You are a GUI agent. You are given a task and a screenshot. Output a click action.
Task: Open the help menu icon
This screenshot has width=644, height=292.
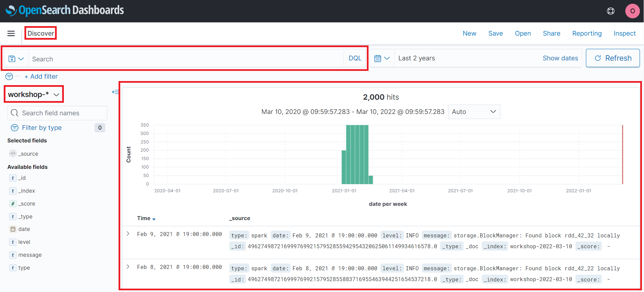coord(611,11)
